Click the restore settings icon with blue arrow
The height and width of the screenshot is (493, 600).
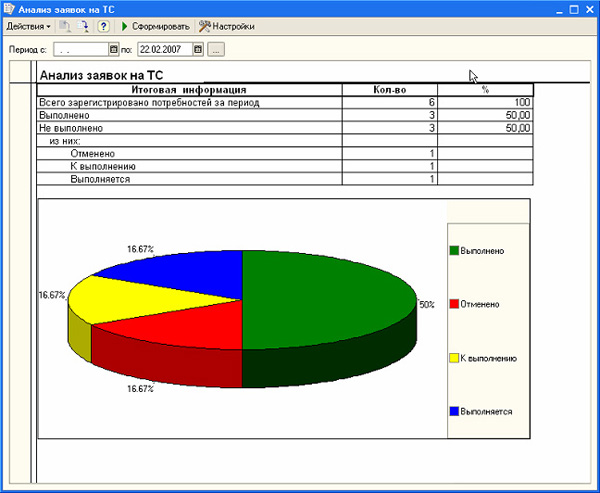pos(82,26)
